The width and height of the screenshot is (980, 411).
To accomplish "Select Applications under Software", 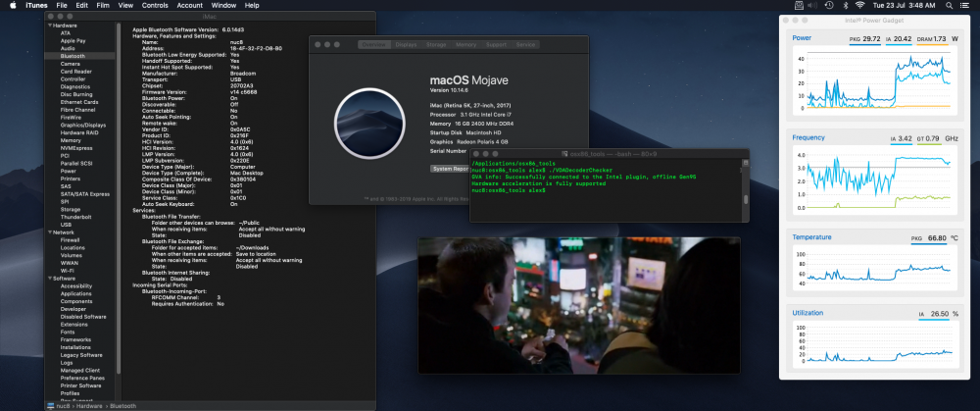I will [75, 294].
